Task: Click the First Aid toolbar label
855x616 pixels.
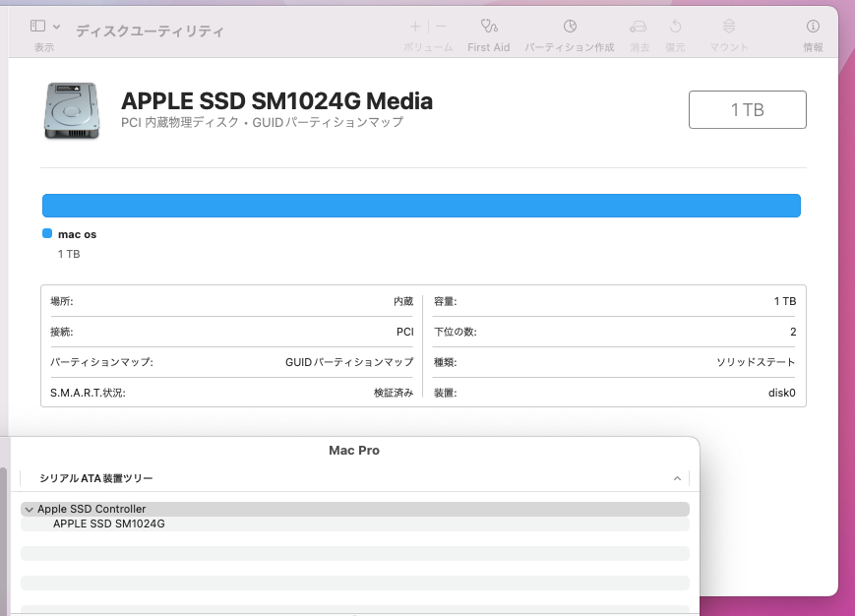Action: (489, 47)
